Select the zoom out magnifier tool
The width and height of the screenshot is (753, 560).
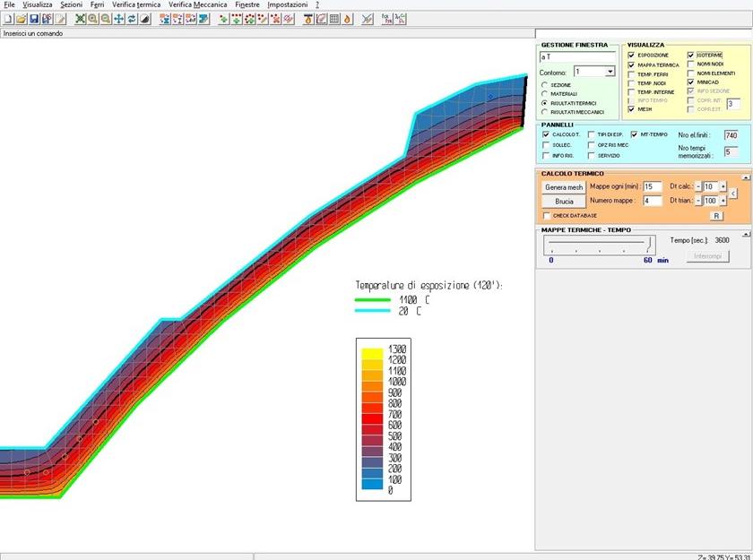tap(106, 19)
